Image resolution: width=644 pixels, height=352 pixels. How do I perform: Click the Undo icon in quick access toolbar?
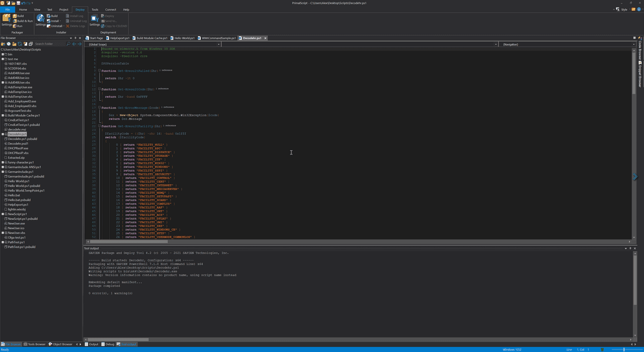click(x=24, y=3)
